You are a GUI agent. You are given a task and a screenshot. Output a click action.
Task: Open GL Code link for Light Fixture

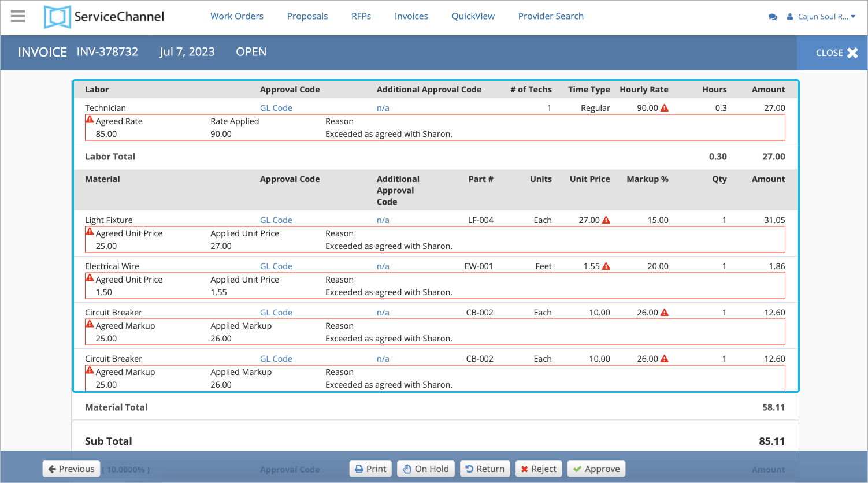276,220
